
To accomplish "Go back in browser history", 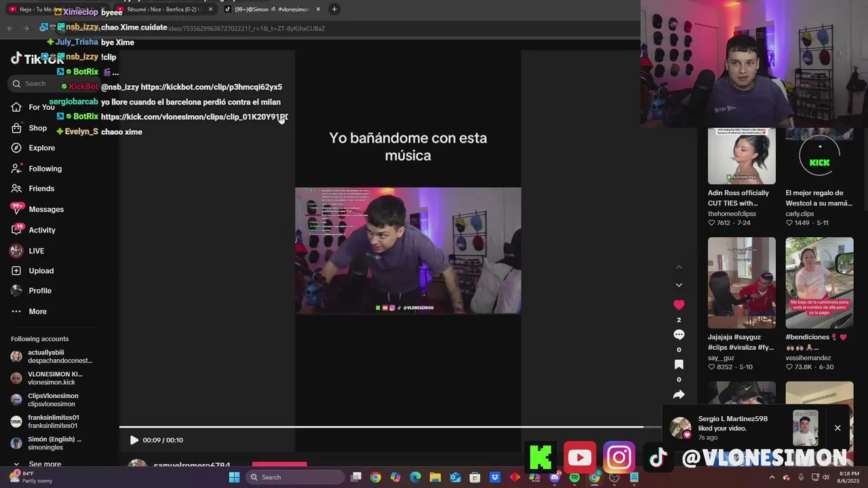I will click(10, 28).
